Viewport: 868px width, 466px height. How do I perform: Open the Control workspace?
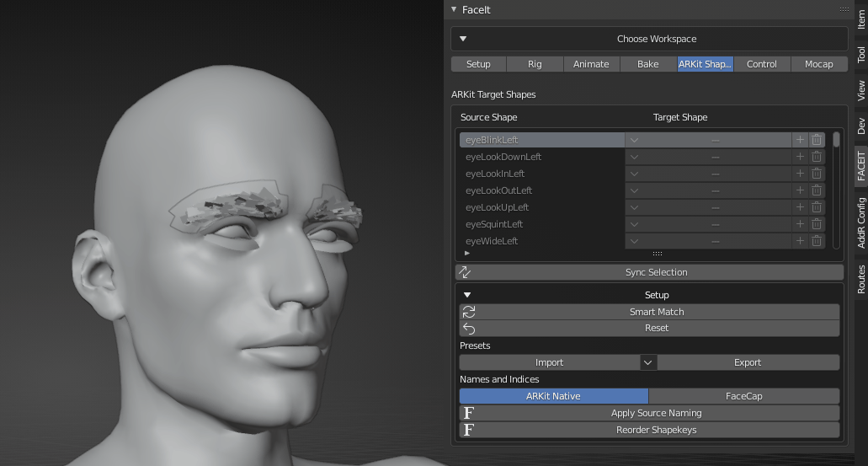[x=761, y=64]
